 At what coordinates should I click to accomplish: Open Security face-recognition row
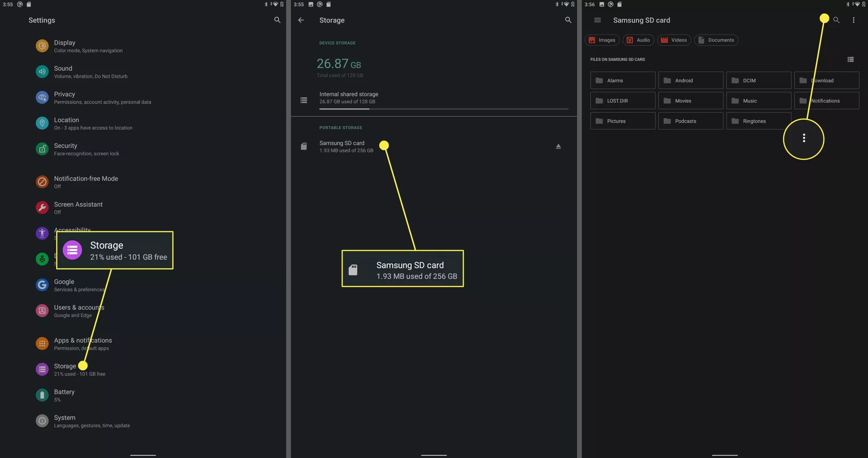[x=143, y=149]
